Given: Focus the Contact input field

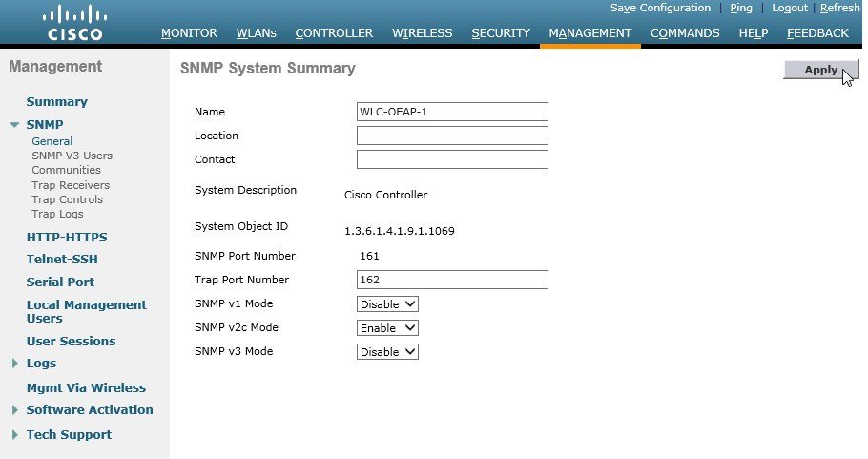Looking at the screenshot, I should (x=452, y=159).
